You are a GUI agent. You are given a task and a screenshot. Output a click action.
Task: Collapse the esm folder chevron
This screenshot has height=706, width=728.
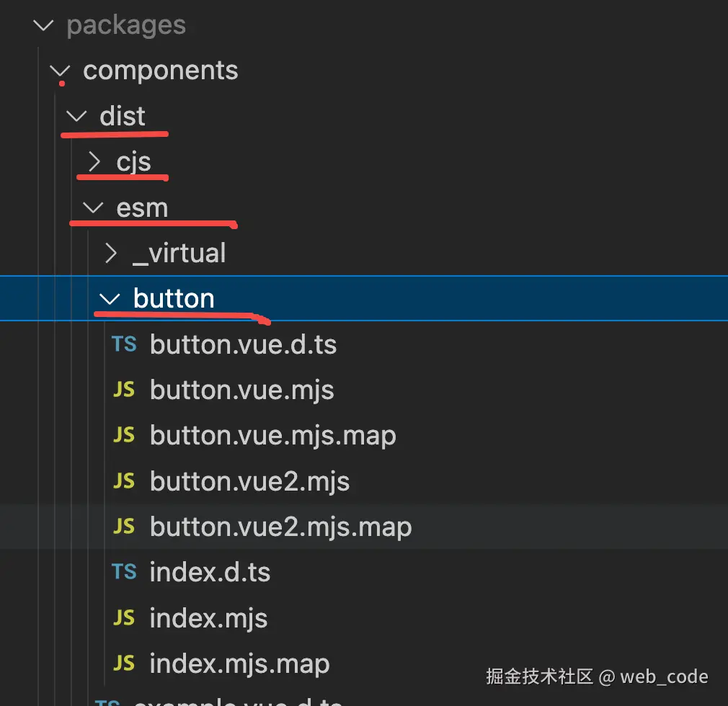[94, 207]
